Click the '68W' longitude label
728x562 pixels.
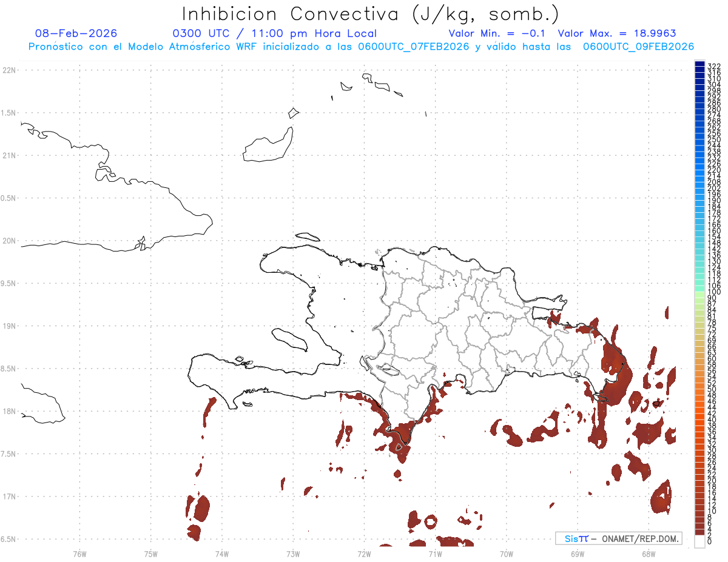pos(649,554)
